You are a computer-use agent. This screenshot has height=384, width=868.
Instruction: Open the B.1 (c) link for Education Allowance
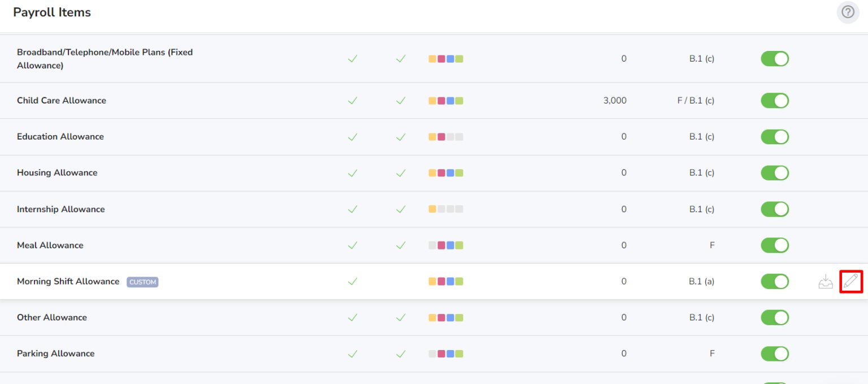701,136
